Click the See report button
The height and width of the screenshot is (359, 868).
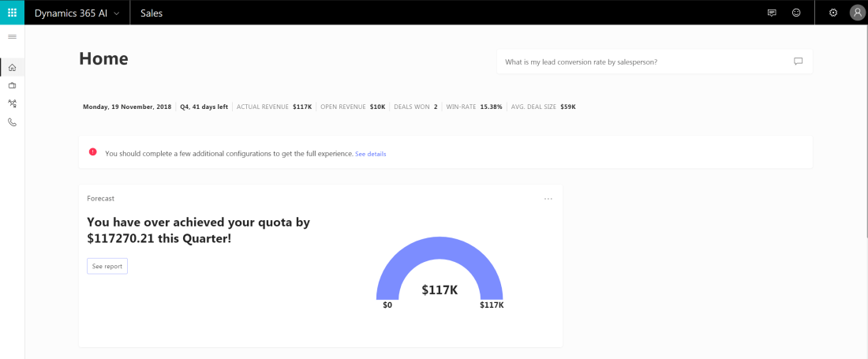pos(107,267)
